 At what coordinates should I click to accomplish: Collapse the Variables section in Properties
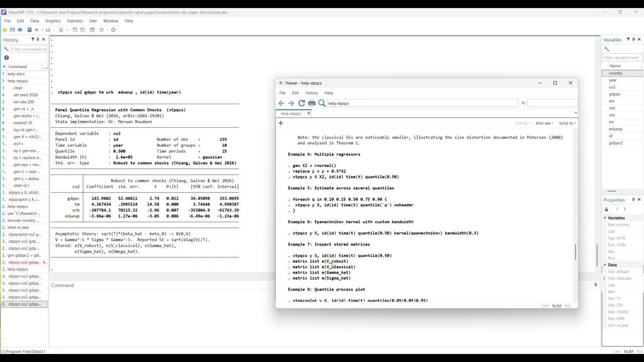(605, 218)
